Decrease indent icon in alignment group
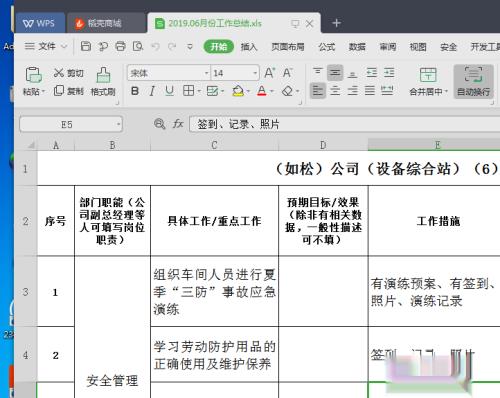The image size is (500, 398). 371,72
